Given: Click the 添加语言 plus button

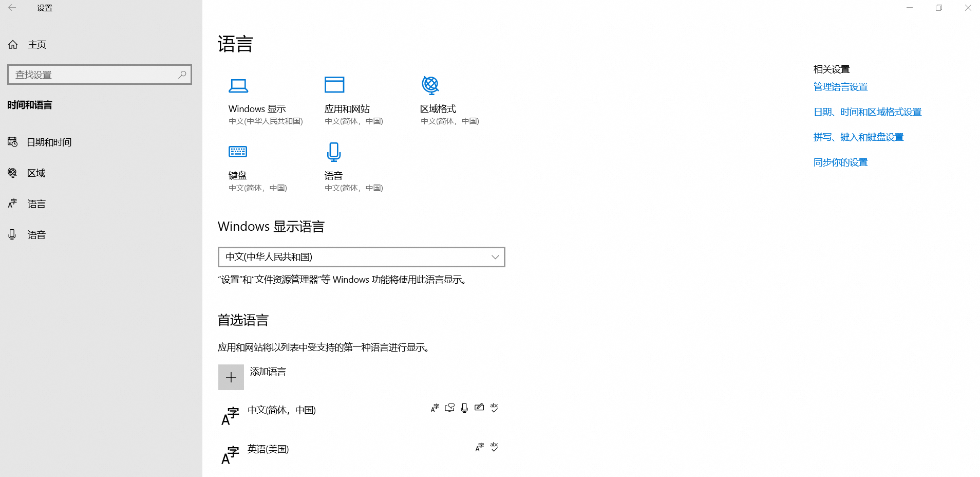Looking at the screenshot, I should tap(231, 377).
